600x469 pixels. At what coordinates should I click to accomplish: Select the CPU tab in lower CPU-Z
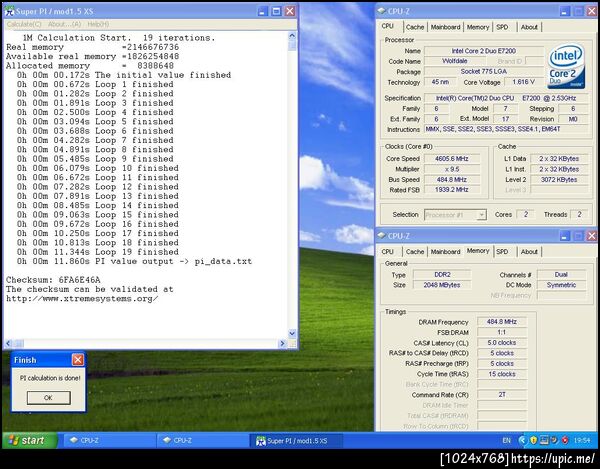click(x=388, y=251)
